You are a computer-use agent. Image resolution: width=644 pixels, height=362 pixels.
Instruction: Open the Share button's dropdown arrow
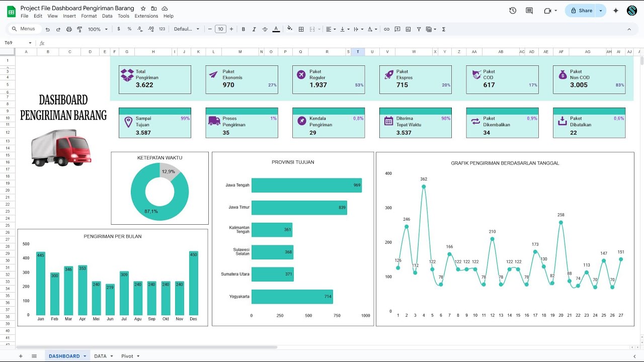pos(601,11)
